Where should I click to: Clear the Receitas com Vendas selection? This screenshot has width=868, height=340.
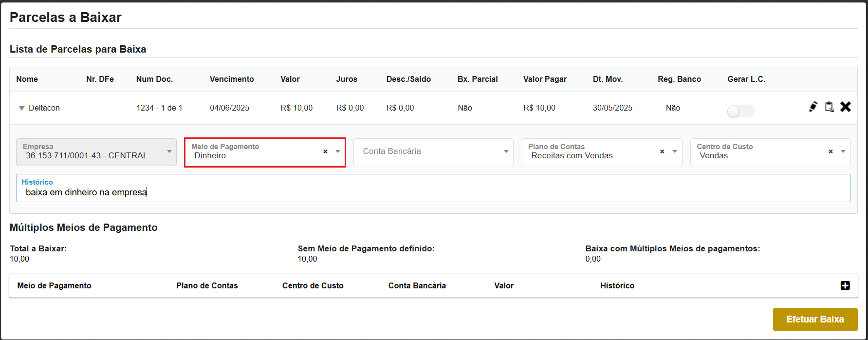point(662,152)
